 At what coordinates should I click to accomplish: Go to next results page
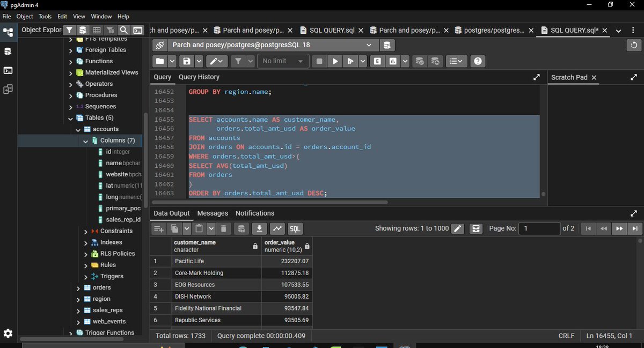pos(619,228)
